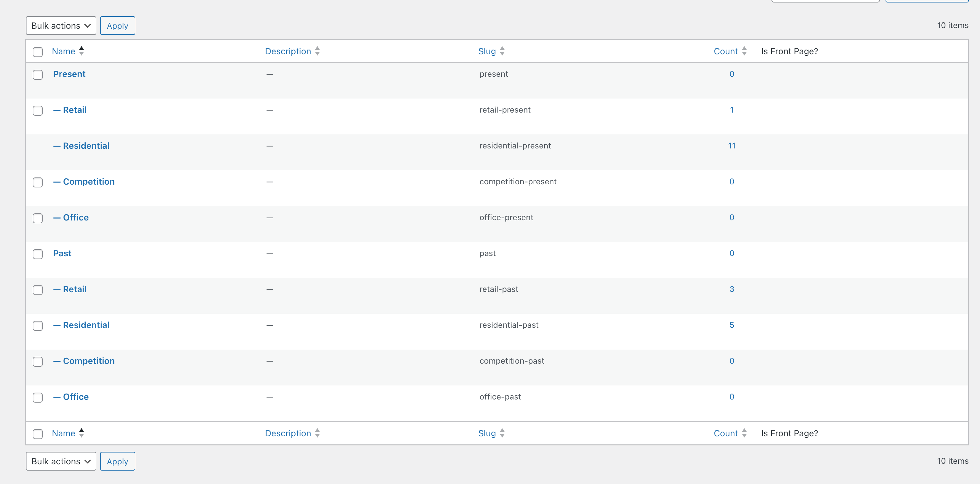Select the checkbox next to Past

(38, 254)
